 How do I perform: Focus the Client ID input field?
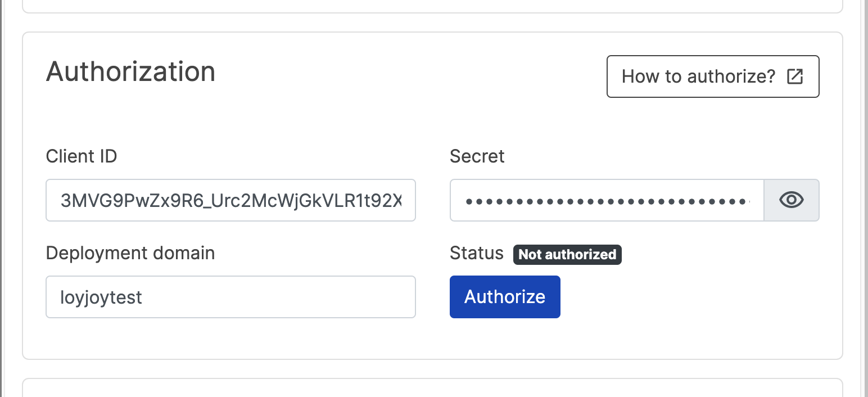(x=230, y=200)
